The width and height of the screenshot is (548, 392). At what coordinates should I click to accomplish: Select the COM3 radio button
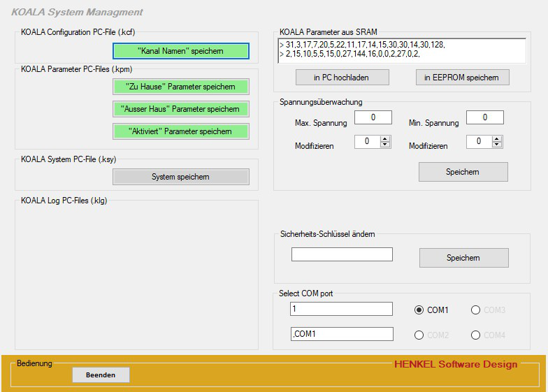[475, 310]
